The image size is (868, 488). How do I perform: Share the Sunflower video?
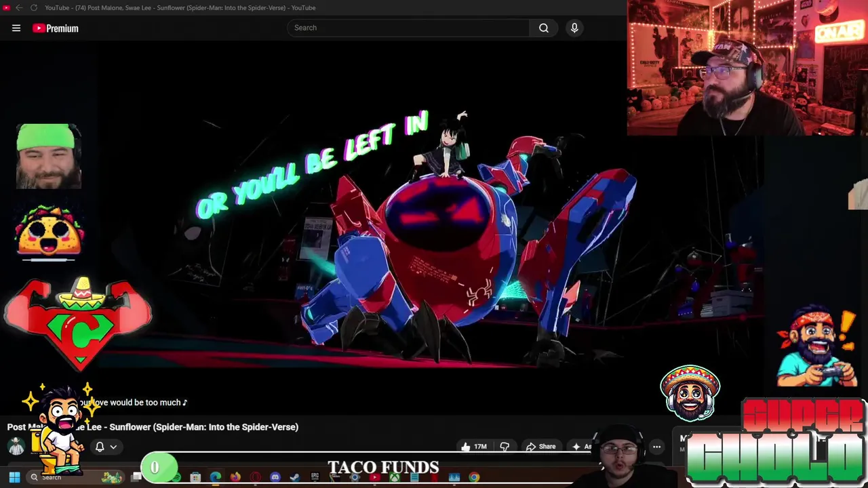(541, 447)
